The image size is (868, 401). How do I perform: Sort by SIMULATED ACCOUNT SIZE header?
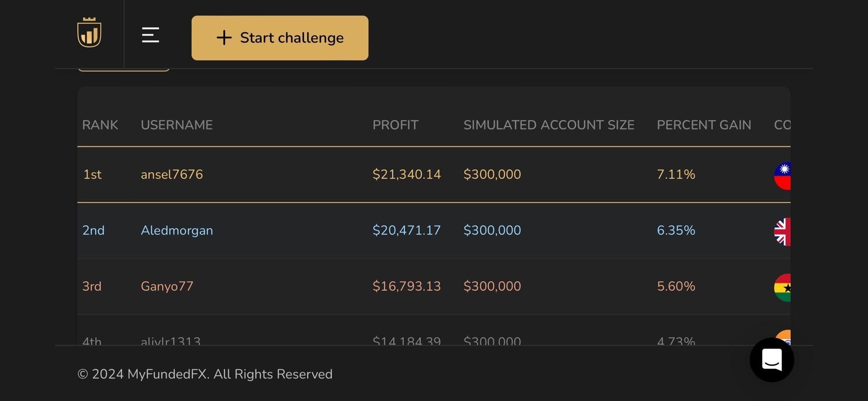coord(549,125)
